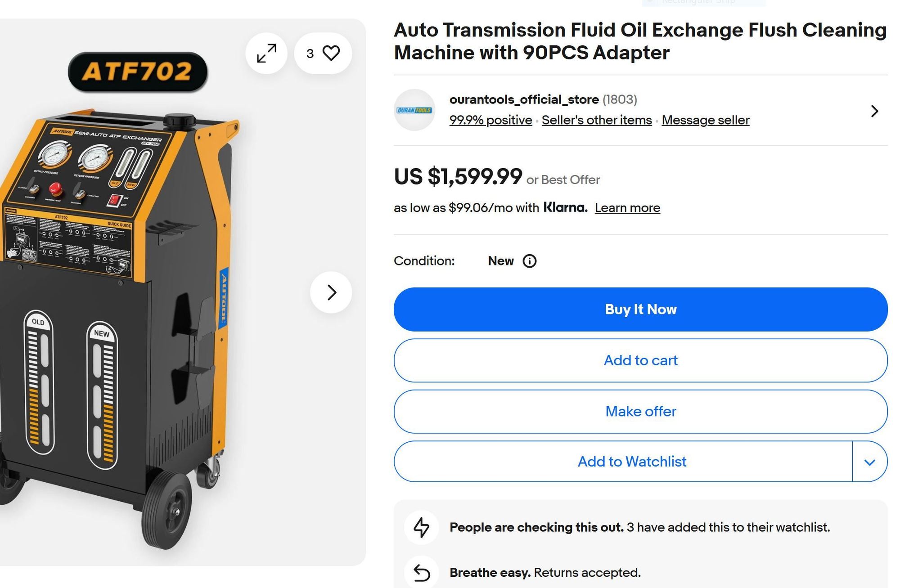Click the returns arrow icon
Image resolution: width=900 pixels, height=588 pixels.
point(422,573)
